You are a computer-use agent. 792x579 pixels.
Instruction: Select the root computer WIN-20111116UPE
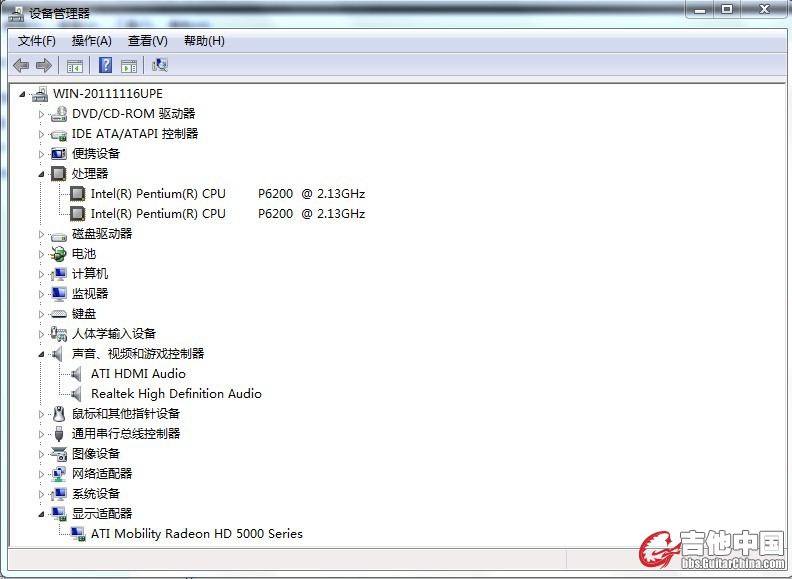pyautogui.click(x=107, y=94)
